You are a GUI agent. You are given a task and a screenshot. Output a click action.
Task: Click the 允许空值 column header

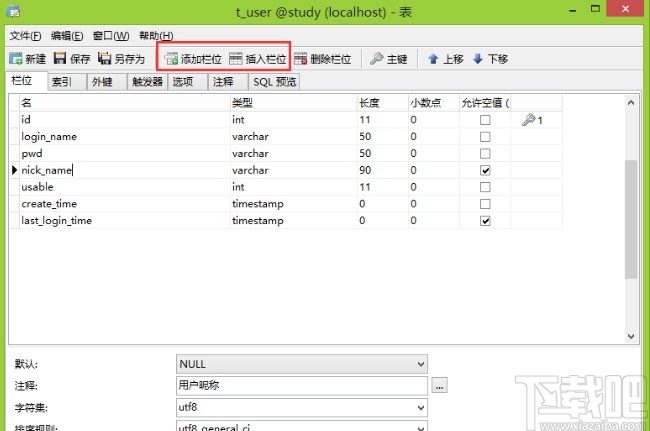pyautogui.click(x=485, y=103)
